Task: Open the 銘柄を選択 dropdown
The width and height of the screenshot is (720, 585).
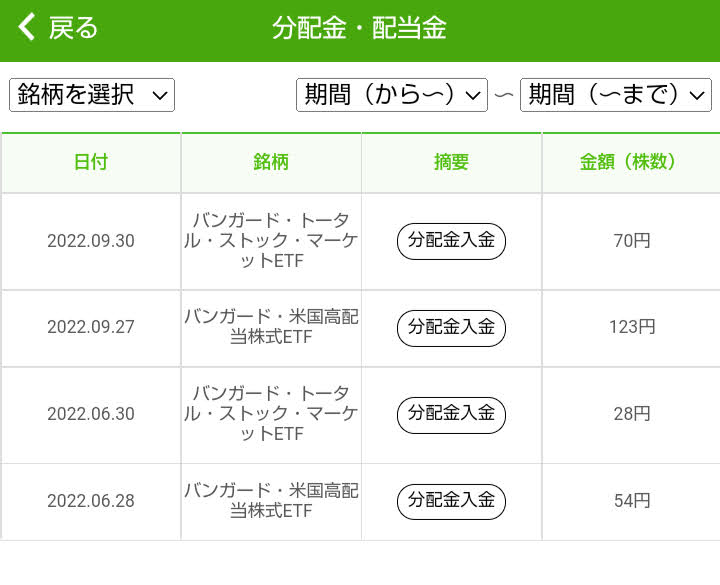Action: 92,95
